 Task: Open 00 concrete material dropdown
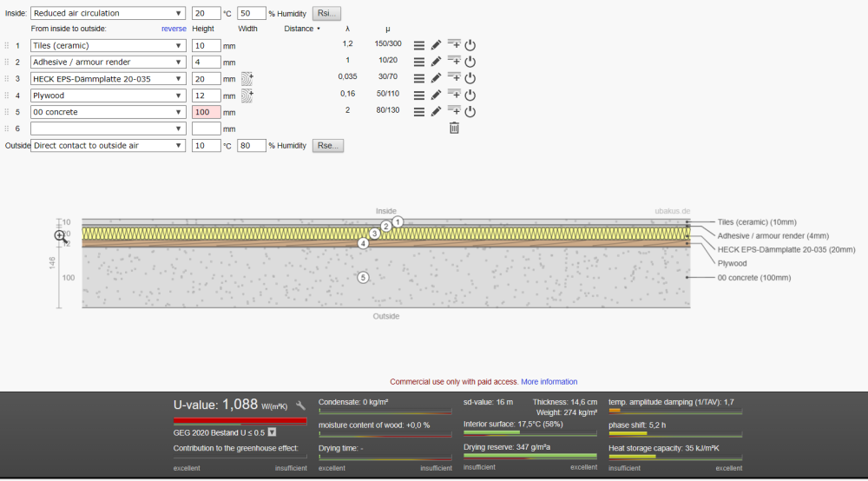(108, 112)
